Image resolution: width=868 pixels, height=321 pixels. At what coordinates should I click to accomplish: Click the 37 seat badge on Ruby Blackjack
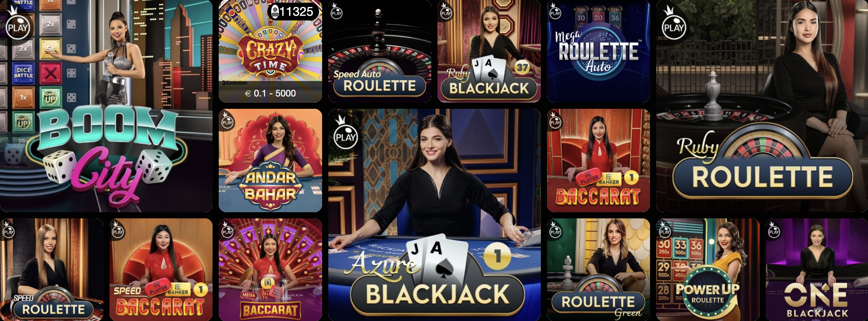pyautogui.click(x=522, y=68)
